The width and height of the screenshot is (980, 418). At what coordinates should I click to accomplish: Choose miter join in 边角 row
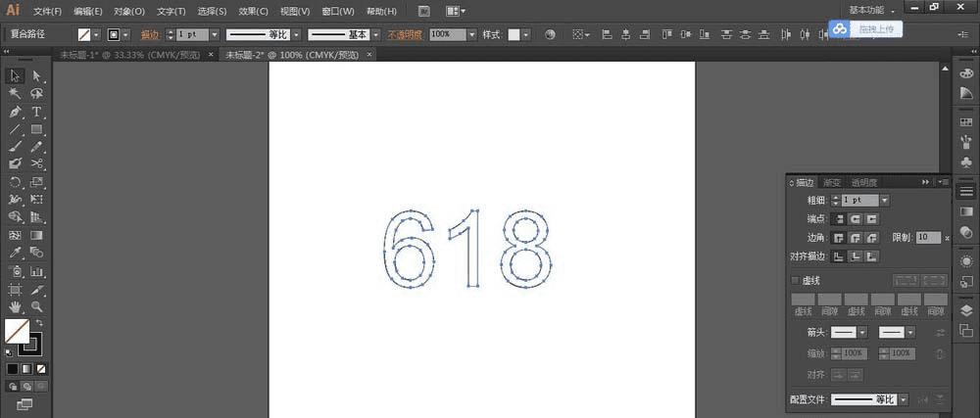(838, 238)
